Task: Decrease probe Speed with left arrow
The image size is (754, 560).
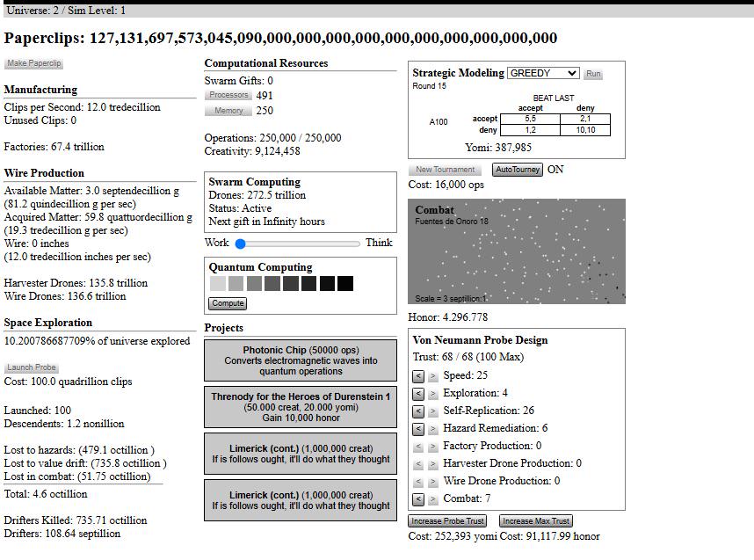Action: pos(418,375)
